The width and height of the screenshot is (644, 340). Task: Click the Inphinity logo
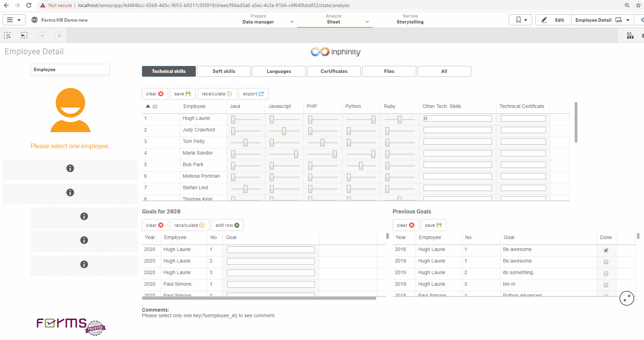pos(335,52)
